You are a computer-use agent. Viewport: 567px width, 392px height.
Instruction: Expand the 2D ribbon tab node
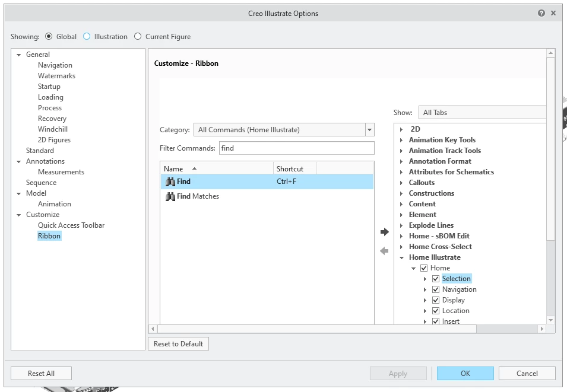[x=401, y=129]
